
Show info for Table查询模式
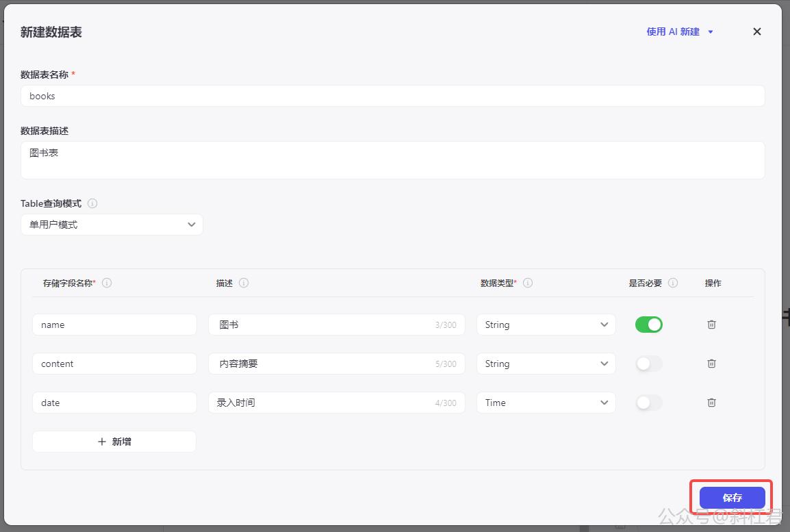[92, 203]
